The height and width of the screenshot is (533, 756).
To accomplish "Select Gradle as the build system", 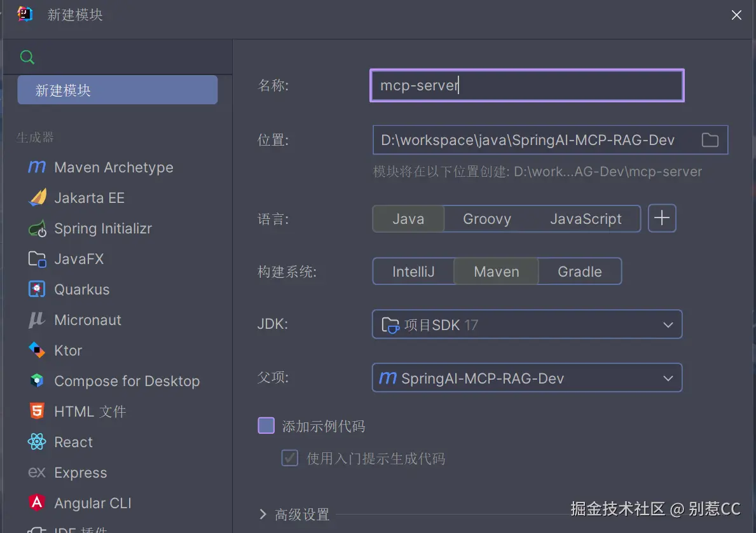I will (579, 272).
